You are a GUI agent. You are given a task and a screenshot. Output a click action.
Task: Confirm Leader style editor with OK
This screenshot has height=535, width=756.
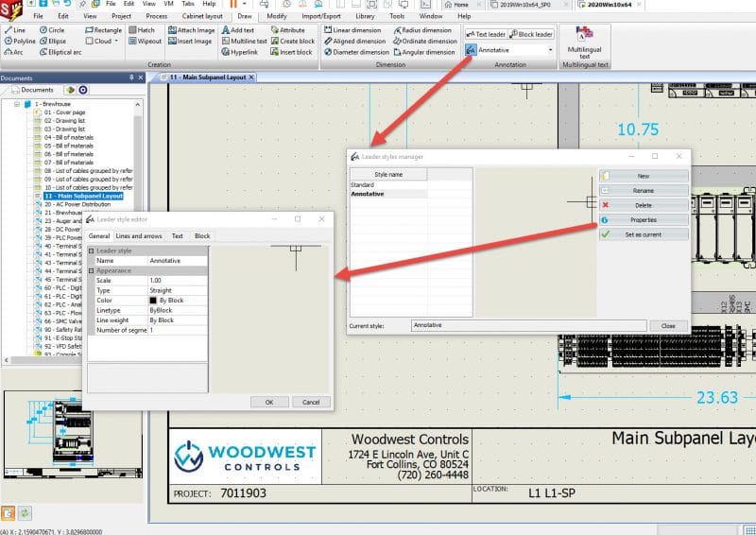(269, 402)
